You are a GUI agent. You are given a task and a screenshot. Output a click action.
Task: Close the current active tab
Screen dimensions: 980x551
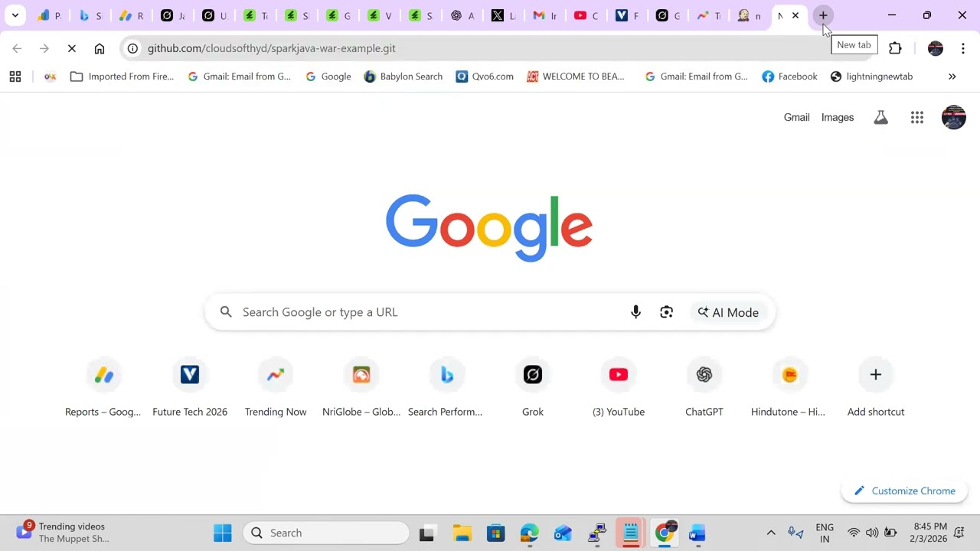pyautogui.click(x=795, y=15)
